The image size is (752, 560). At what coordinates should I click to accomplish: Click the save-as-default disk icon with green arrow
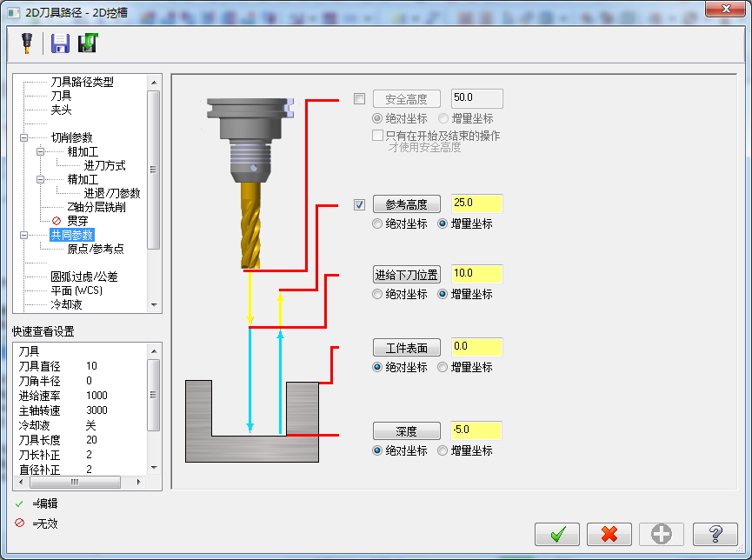87,42
